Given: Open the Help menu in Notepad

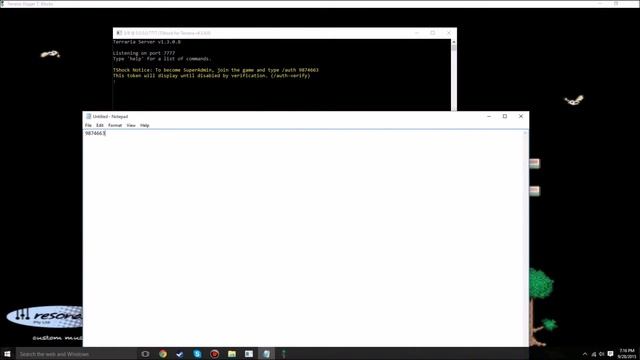Looking at the screenshot, I should point(144,125).
